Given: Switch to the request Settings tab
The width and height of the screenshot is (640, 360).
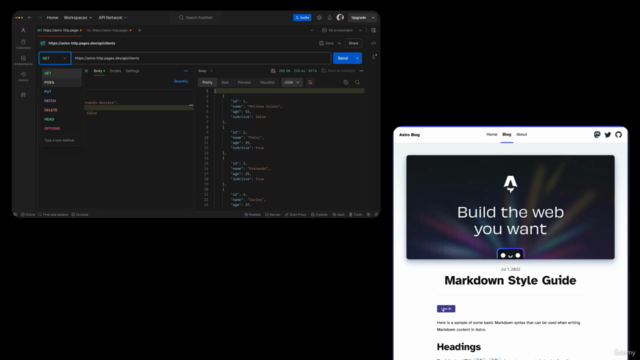Looking at the screenshot, I should point(132,71).
